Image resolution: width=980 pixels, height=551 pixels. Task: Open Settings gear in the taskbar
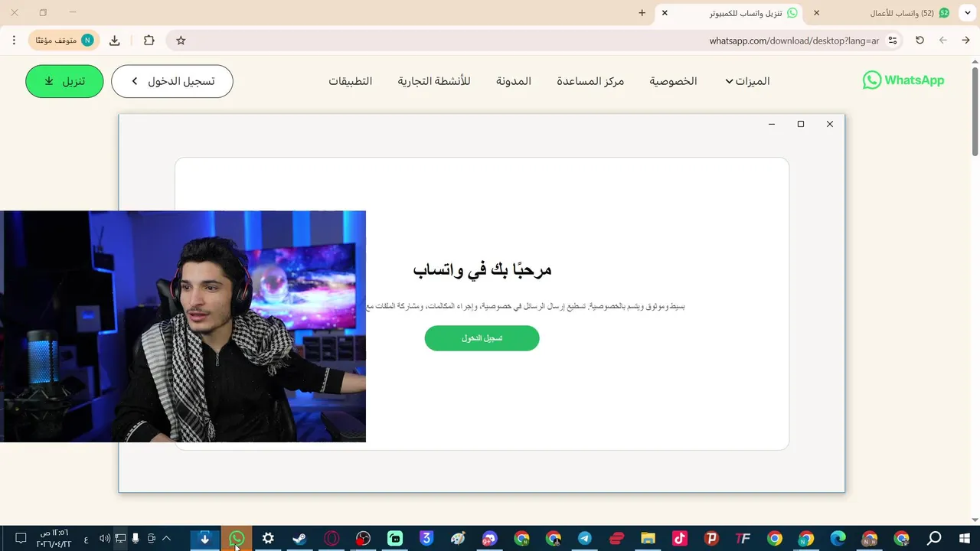click(268, 539)
